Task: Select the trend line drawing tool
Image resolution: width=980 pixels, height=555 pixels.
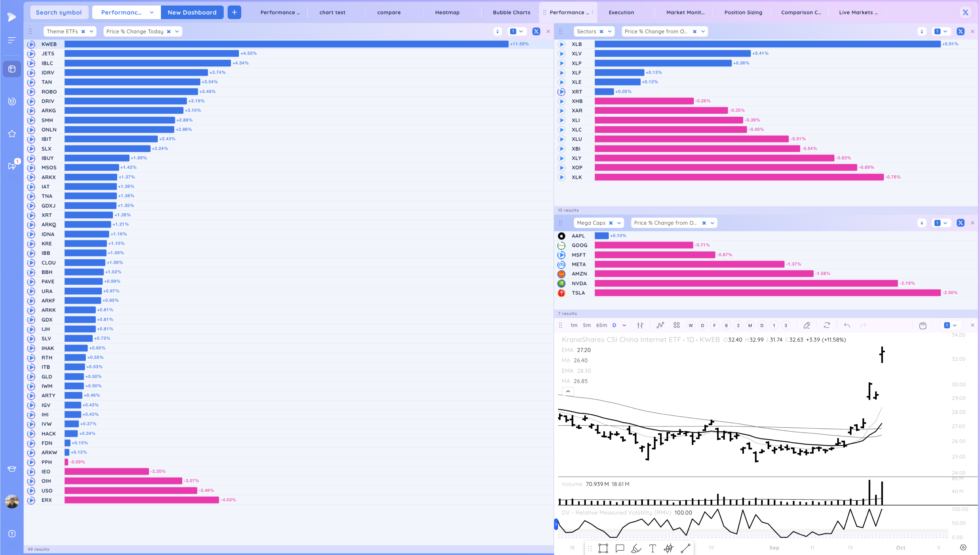Action: (x=685, y=548)
